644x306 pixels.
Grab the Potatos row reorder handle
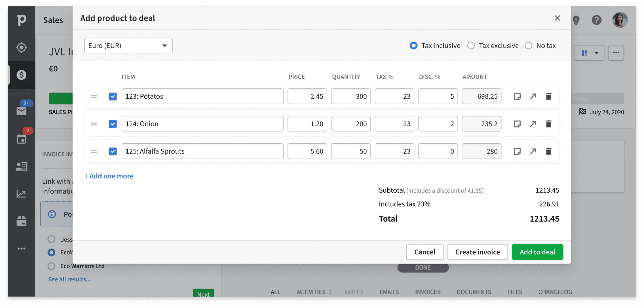tap(94, 97)
